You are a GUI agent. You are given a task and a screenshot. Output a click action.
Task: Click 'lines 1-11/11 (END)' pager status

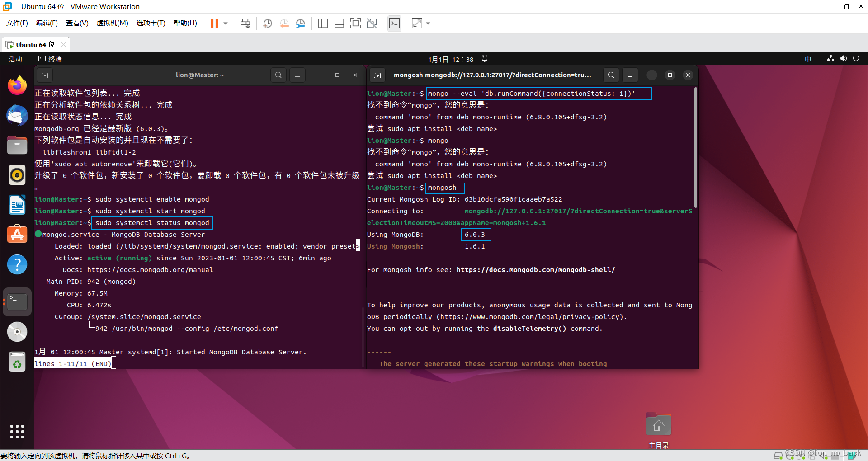tap(73, 364)
